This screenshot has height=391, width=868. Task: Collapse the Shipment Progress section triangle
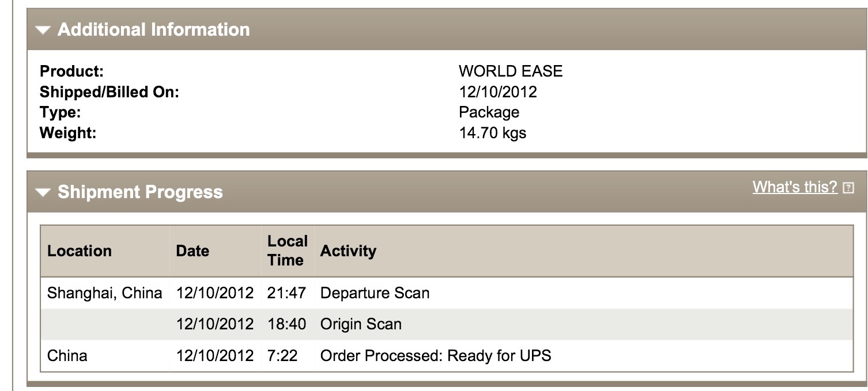43,192
